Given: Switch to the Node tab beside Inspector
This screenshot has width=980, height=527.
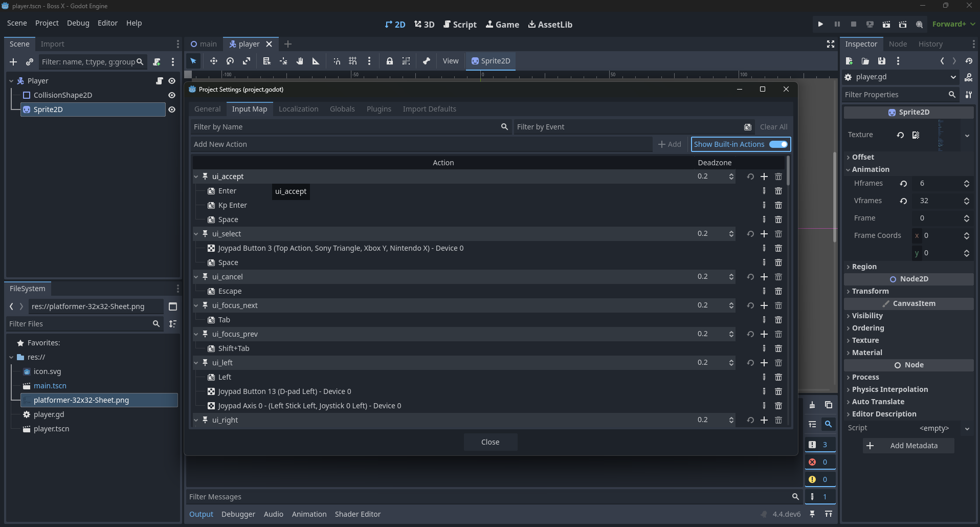Looking at the screenshot, I should [x=898, y=44].
